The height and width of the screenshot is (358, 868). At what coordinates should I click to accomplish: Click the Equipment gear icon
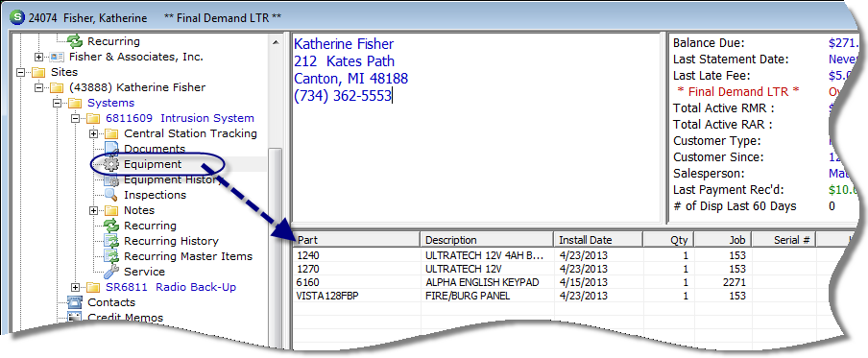111,164
